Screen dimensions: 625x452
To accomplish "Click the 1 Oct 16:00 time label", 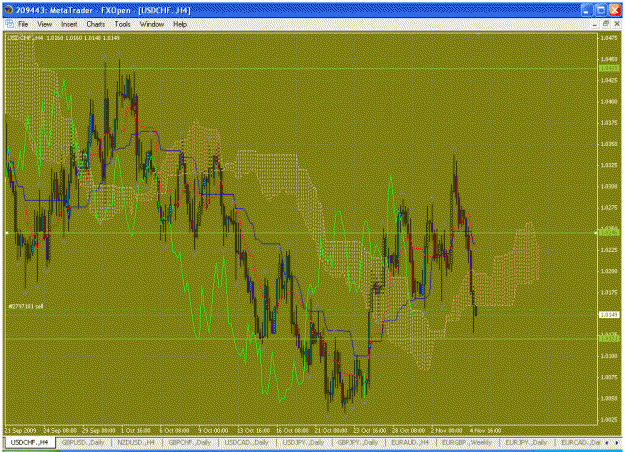I will pyautogui.click(x=136, y=430).
